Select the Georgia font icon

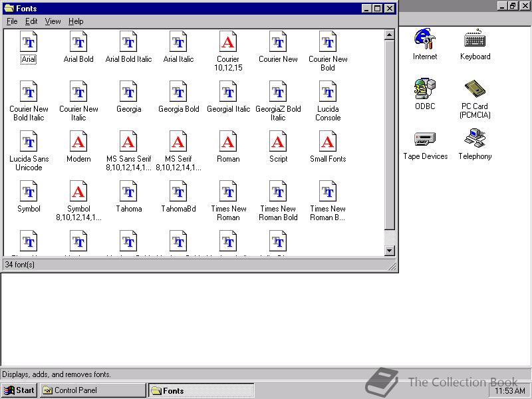128,92
